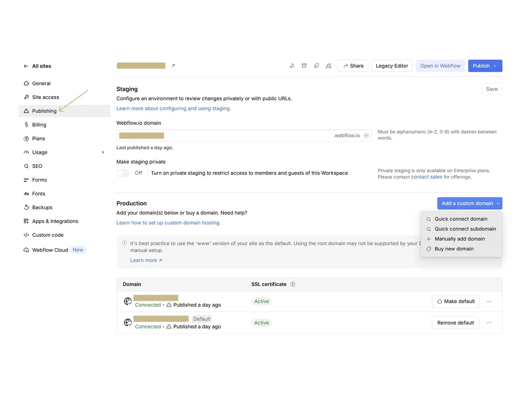Open the contact sales link

click(x=426, y=177)
